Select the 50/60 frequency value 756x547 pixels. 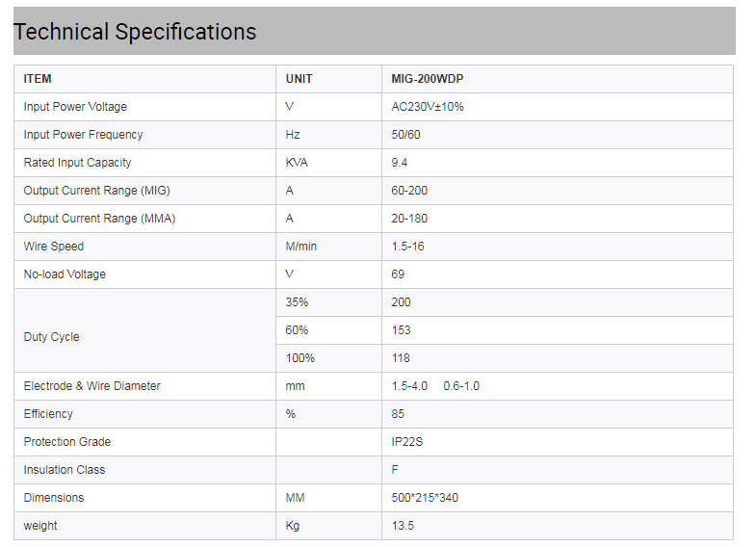click(x=405, y=135)
